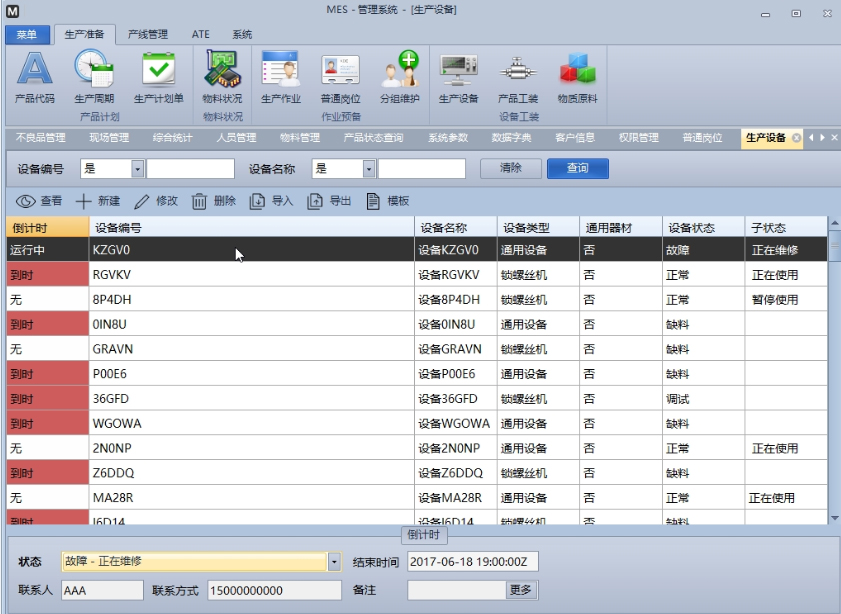Open the 产品代码 ribbon icon
This screenshot has width=841, height=614.
coord(35,69)
